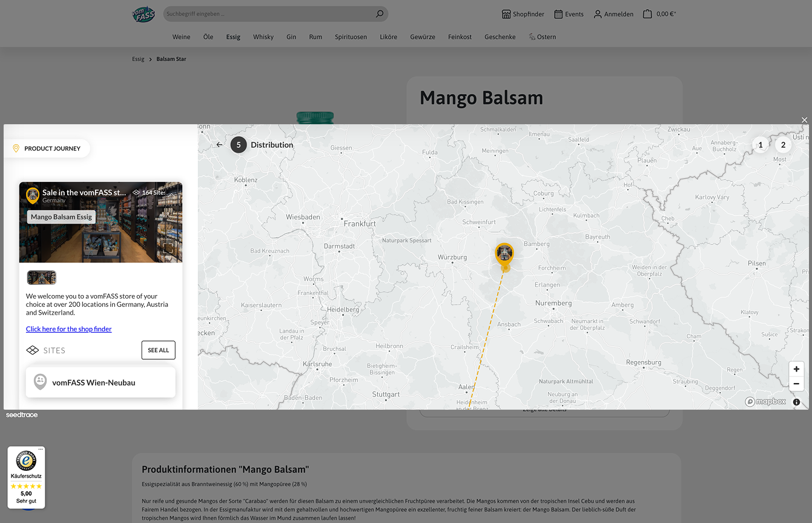Click the Mango Balsam product heading
The image size is (812, 523).
pos(481,98)
